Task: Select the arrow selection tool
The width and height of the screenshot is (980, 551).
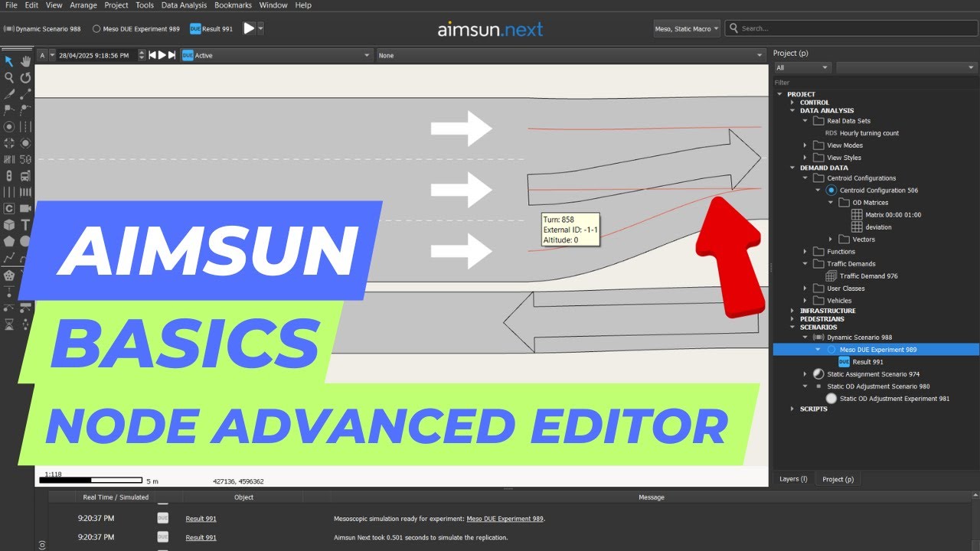Action: tap(9, 61)
